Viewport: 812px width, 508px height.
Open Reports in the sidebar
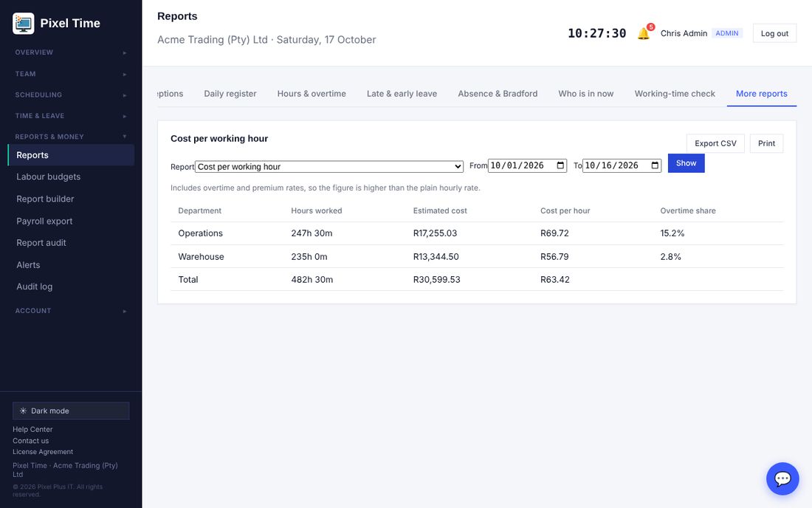71,155
